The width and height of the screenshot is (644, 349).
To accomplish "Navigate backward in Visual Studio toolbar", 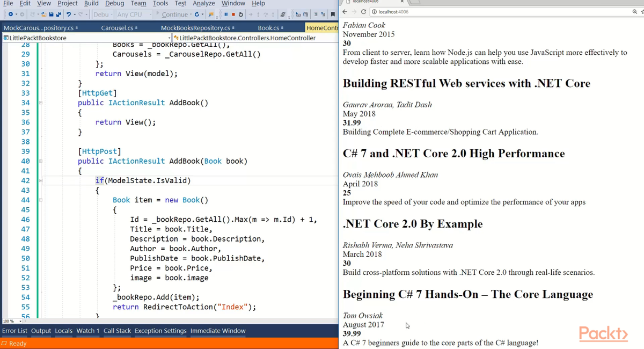I will click(x=10, y=14).
